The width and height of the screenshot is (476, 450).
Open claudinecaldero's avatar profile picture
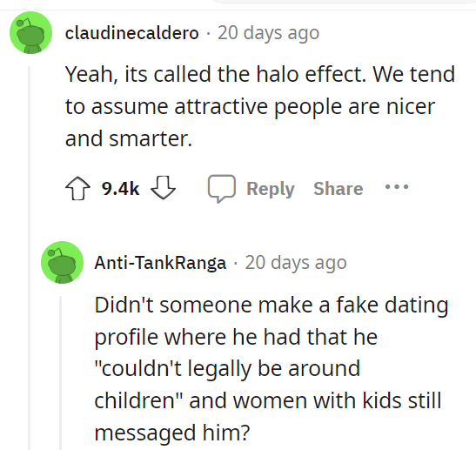tap(31, 32)
